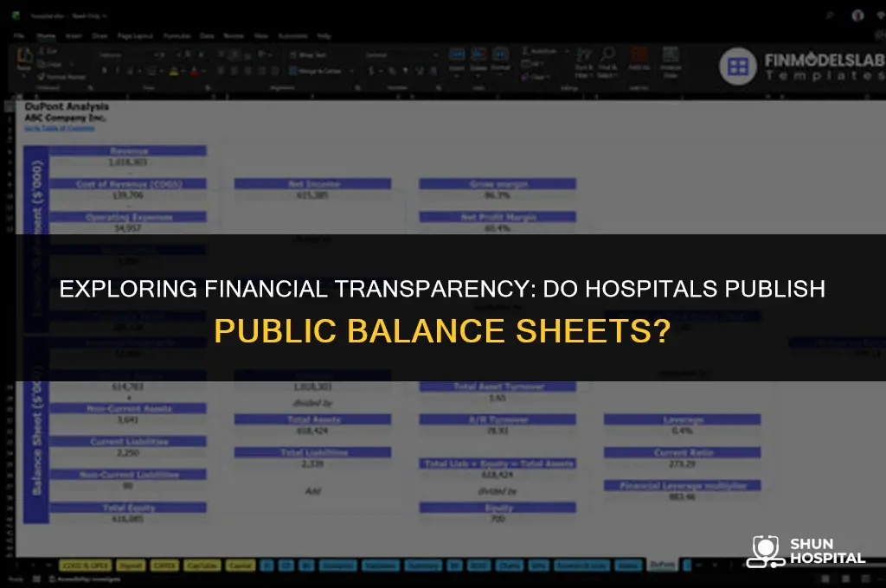The image size is (886, 588).
Task: Enable Wrap Text in Alignment group
Action: pos(308,55)
